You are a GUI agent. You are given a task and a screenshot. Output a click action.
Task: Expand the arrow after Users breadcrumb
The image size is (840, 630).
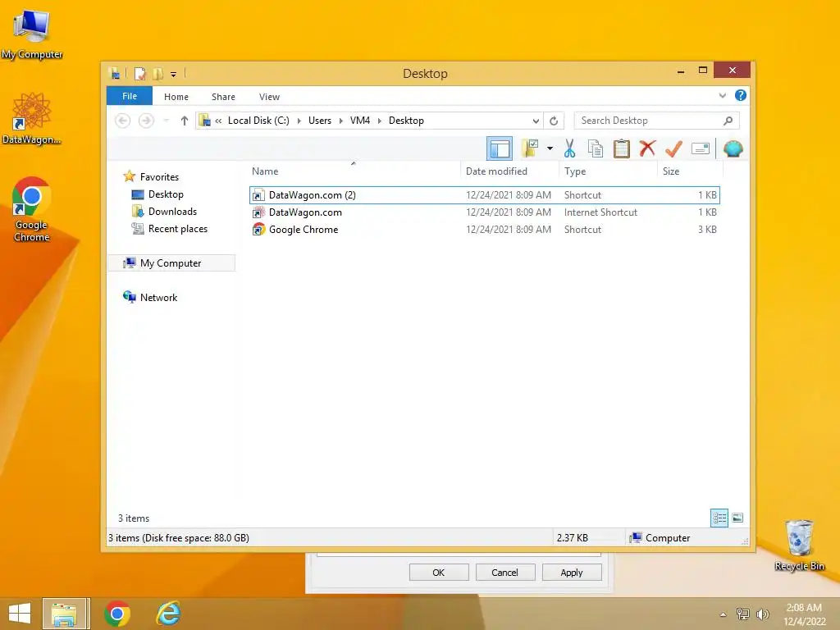tap(340, 121)
